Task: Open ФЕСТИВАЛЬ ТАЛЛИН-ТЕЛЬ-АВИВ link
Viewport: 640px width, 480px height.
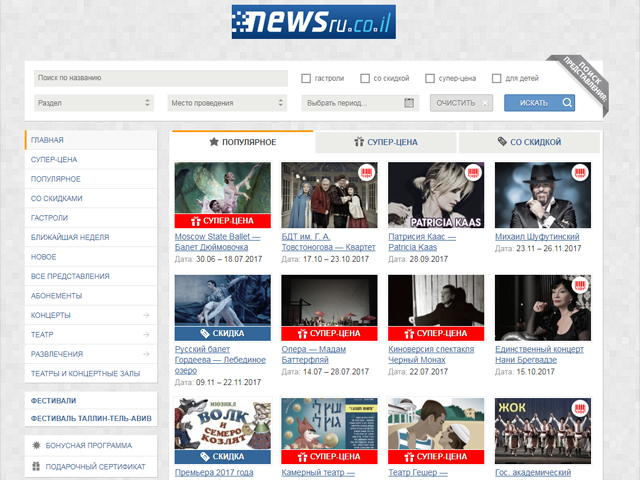Action: 91,418
